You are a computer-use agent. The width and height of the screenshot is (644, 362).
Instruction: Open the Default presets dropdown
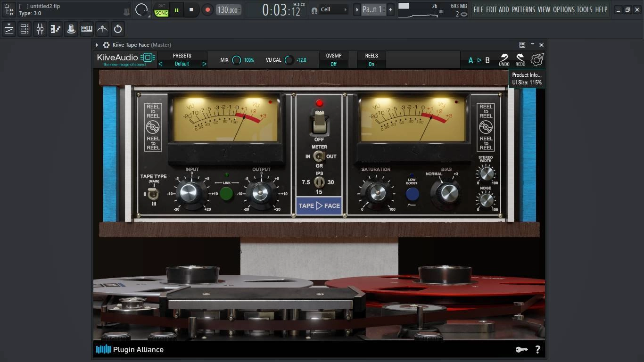(x=182, y=64)
